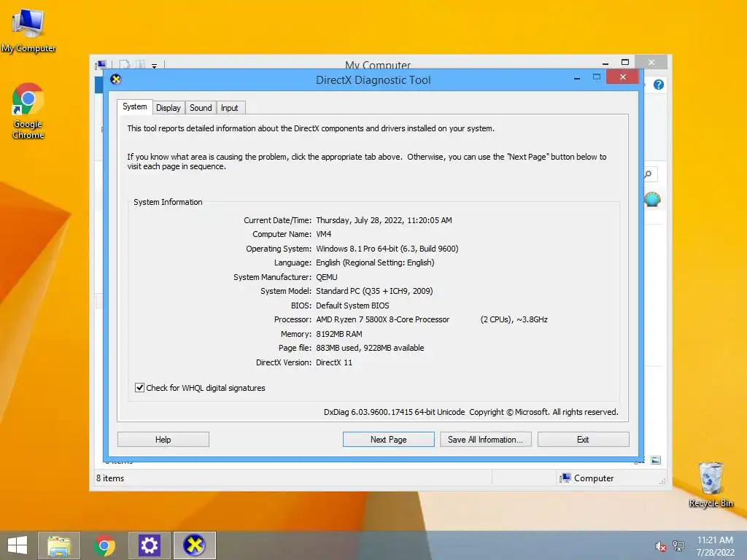This screenshot has height=560, width=747.
Task: Click the Default System BIOS value
Action: tap(352, 306)
